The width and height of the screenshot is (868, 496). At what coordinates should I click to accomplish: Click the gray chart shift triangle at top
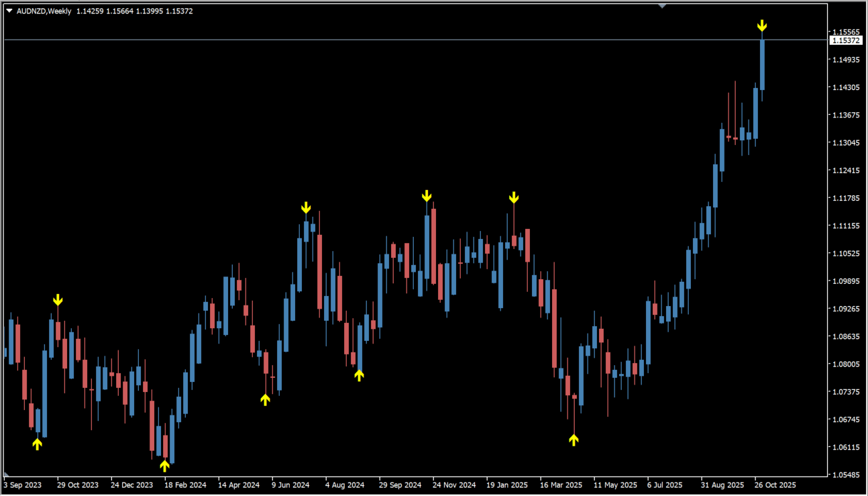coord(662,5)
